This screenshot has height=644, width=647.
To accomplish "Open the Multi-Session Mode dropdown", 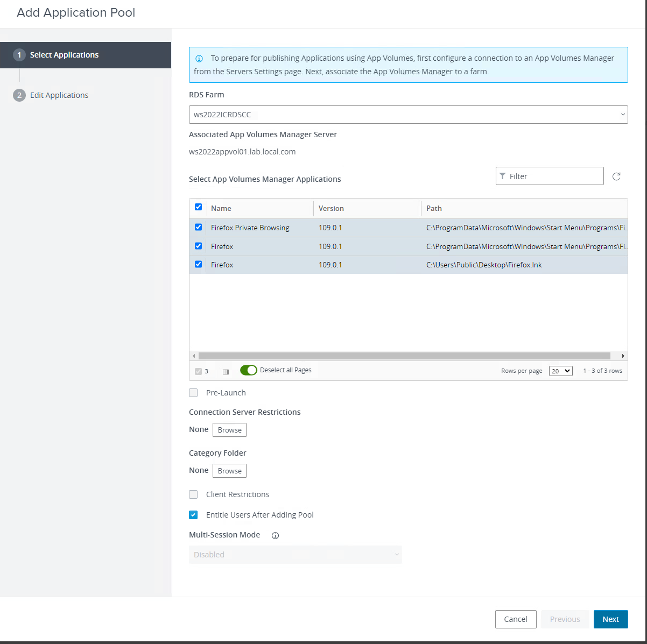I will pos(295,555).
